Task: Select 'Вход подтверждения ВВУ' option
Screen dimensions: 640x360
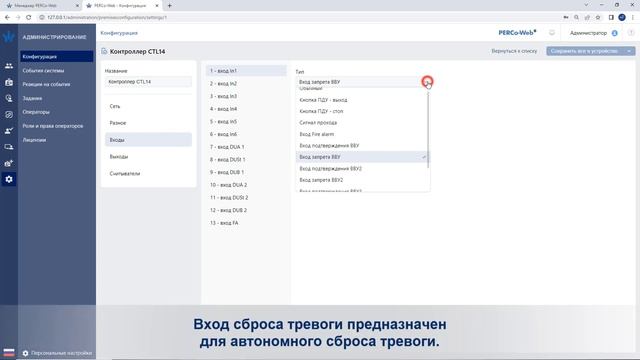Action: (x=362, y=145)
